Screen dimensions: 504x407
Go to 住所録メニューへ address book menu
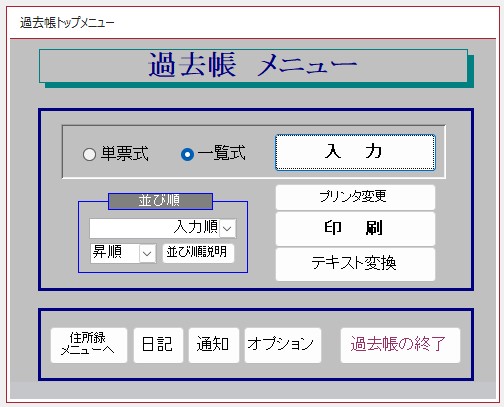[x=89, y=345]
